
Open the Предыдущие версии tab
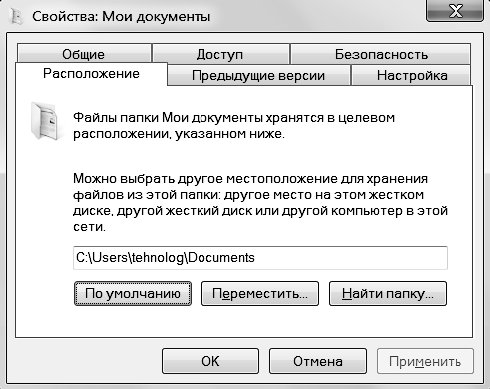coord(259,75)
